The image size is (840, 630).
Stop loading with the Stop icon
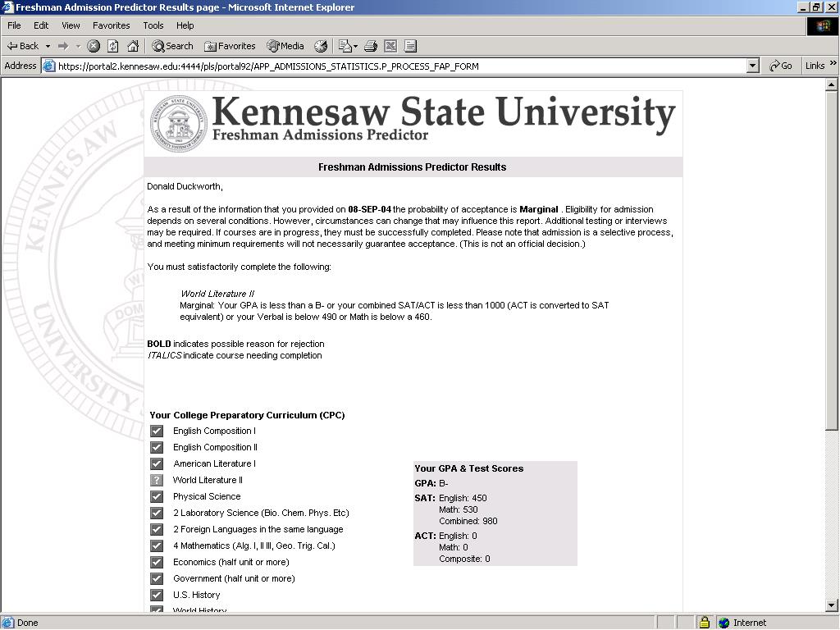(x=94, y=46)
